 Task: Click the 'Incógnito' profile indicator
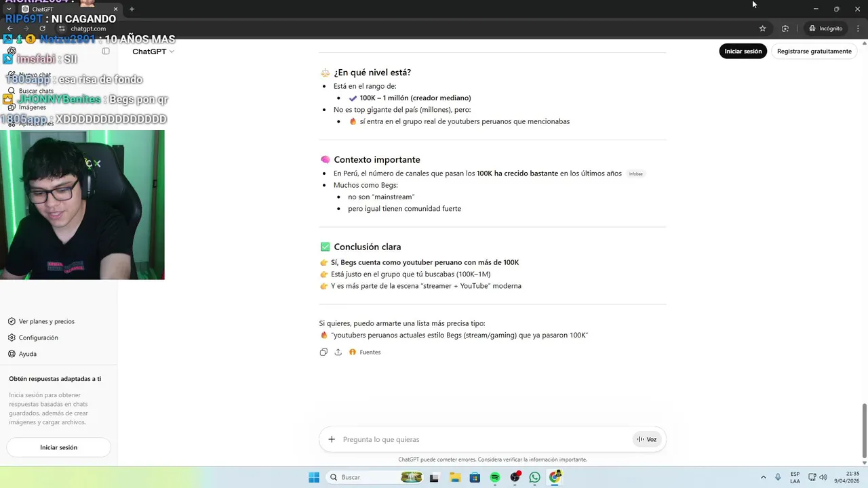pos(826,28)
